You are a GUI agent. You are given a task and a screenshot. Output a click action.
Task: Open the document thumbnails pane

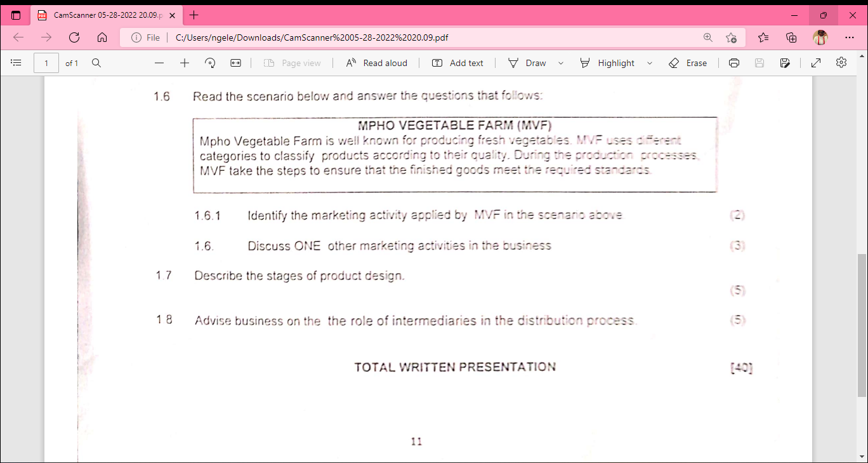(x=16, y=62)
